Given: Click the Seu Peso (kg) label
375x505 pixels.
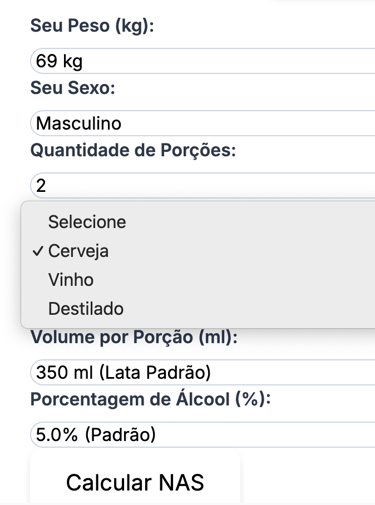Looking at the screenshot, I should [x=92, y=26].
